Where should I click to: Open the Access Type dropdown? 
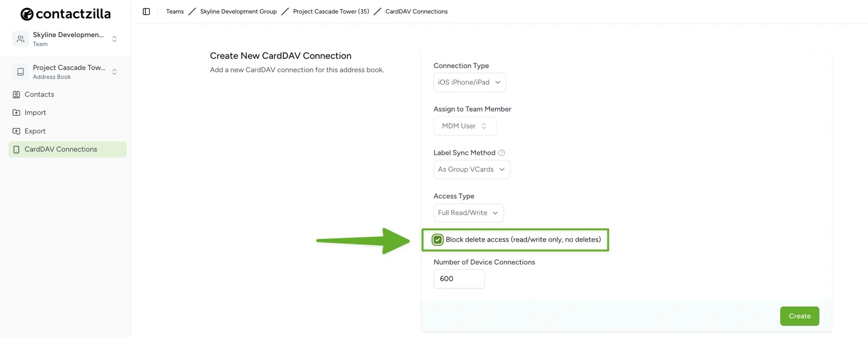point(468,212)
